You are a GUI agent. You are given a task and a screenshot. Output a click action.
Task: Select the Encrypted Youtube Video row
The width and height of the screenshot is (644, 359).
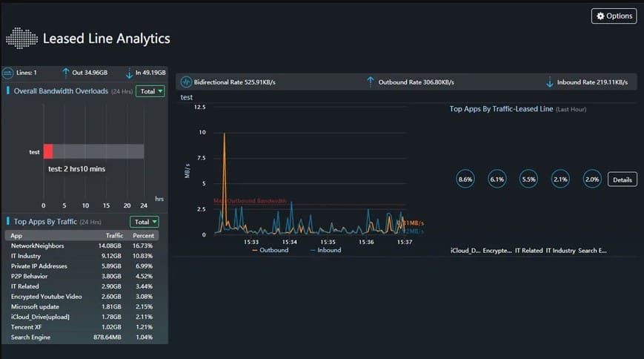84,297
